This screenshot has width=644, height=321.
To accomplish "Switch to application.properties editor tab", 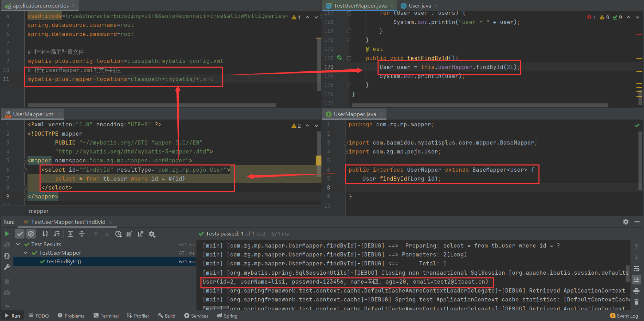I will click(41, 6).
